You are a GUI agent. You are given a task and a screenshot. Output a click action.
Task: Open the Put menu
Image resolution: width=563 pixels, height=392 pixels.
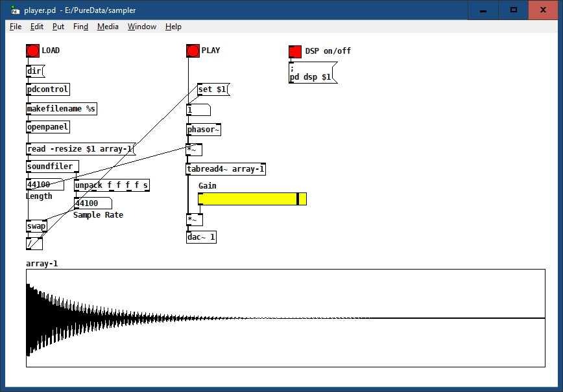pyautogui.click(x=58, y=27)
